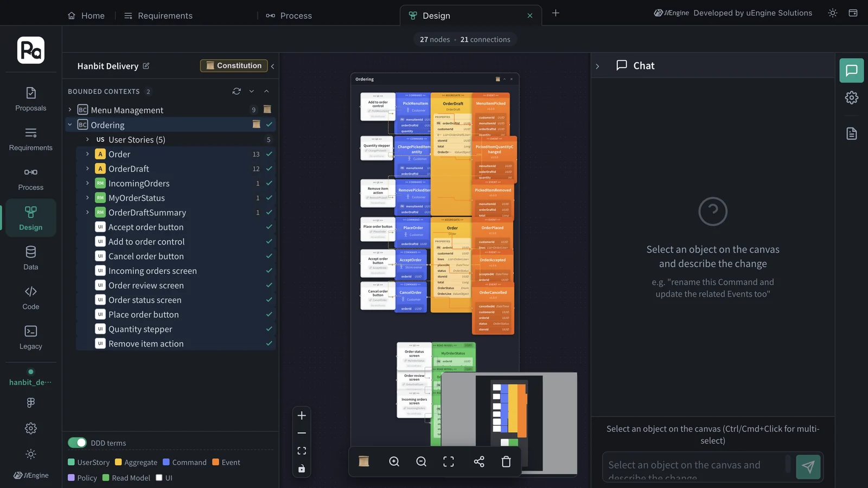The image size is (868, 488).
Task: Click the Aggregate legend color swatch
Action: coord(118,463)
